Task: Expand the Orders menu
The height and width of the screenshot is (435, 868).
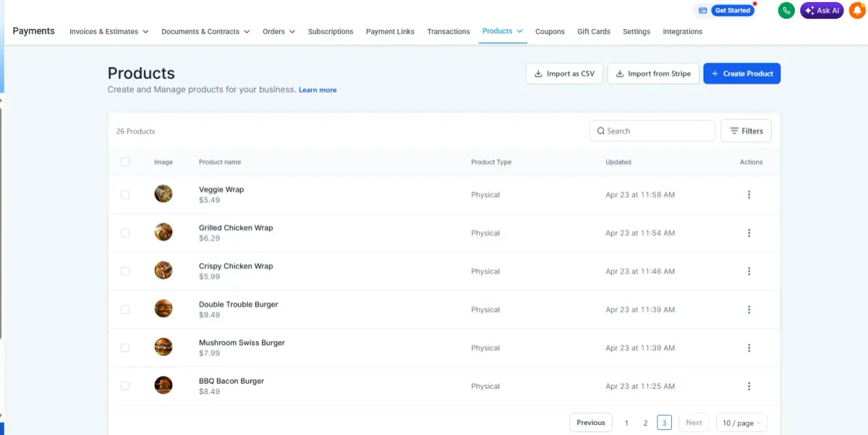Action: (x=278, y=31)
